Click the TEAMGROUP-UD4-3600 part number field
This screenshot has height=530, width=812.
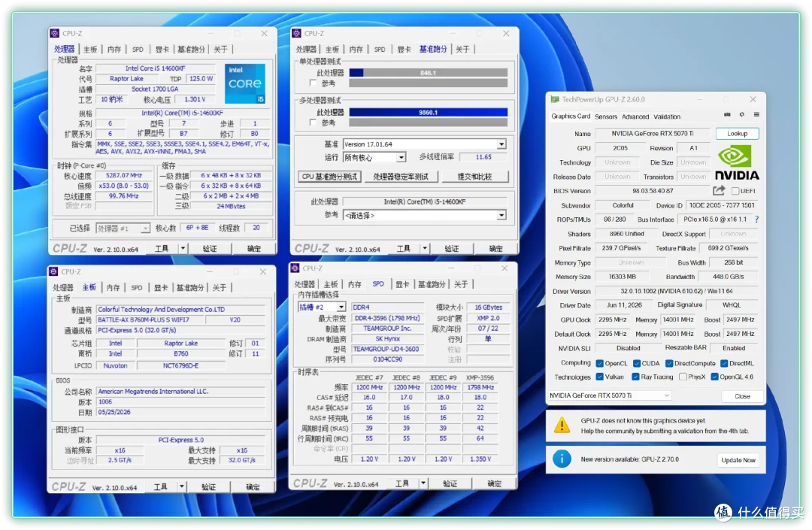click(x=386, y=349)
